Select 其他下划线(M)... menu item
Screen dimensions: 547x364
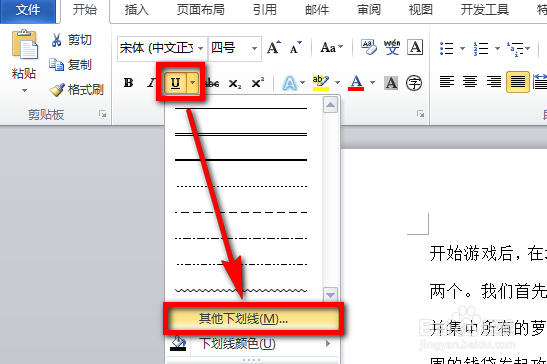(x=253, y=319)
